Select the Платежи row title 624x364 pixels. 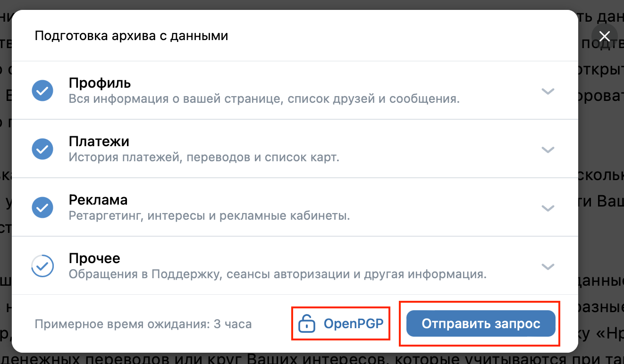tap(99, 141)
